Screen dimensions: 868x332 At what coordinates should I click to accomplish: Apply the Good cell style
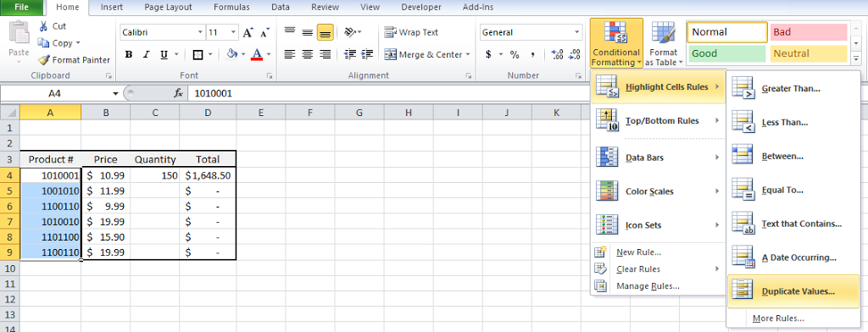click(728, 53)
